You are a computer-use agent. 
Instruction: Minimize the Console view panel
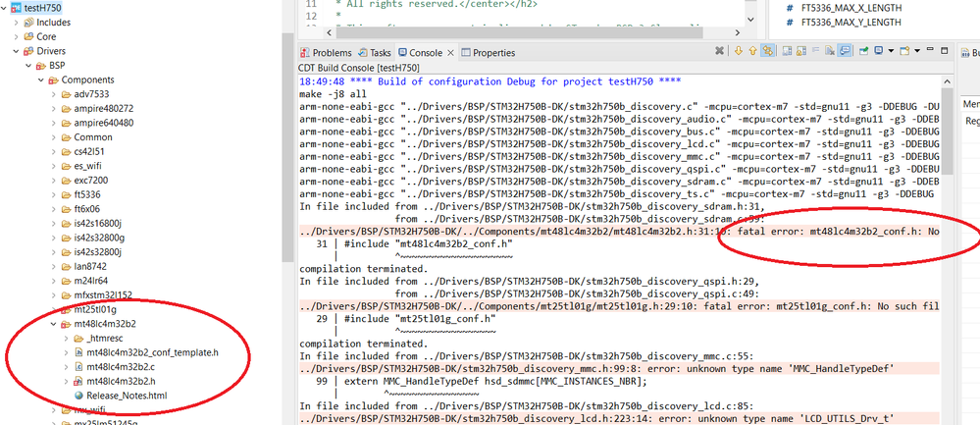930,49
